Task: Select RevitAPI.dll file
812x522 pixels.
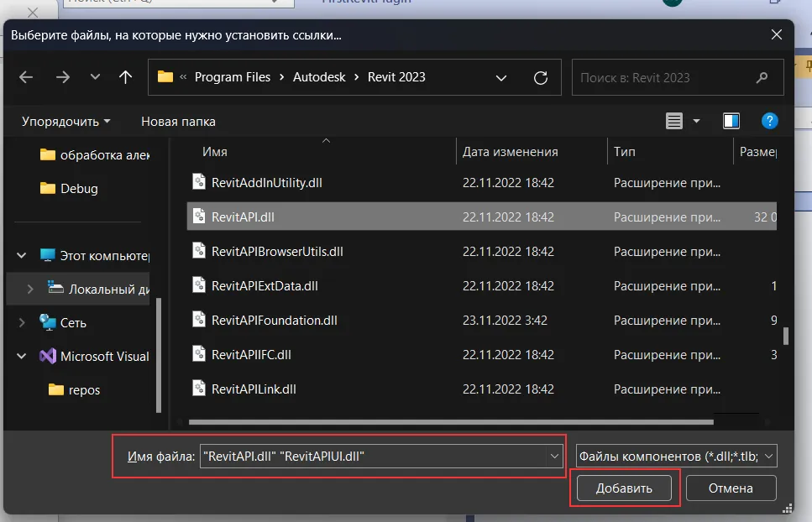Action: pos(482,217)
